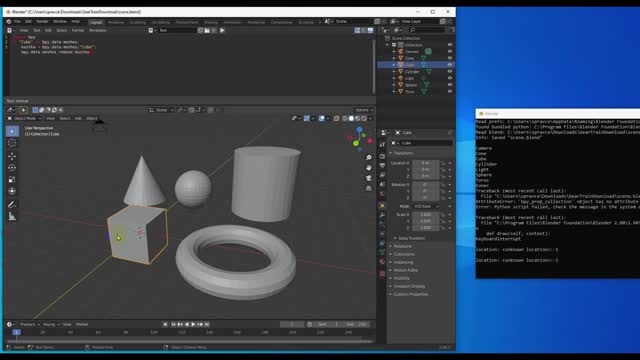Open the Modifiers wrench properties tab
The image size is (640, 360).
tap(382, 215)
